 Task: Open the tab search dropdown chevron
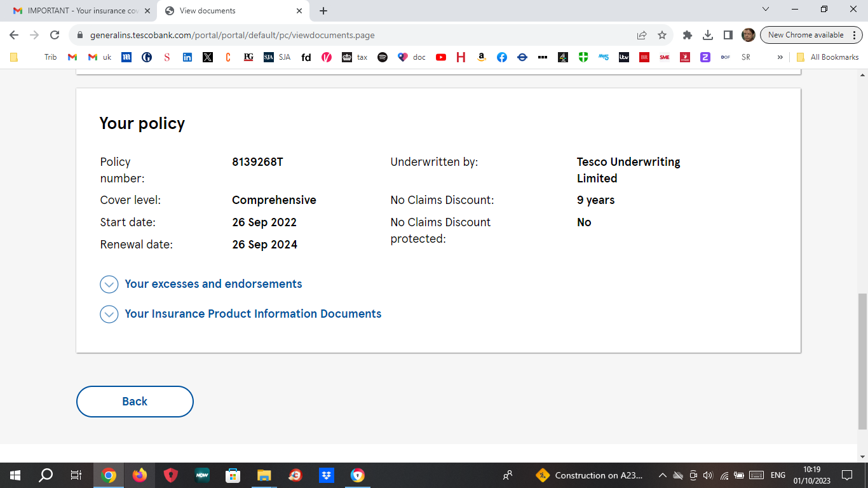click(x=765, y=10)
